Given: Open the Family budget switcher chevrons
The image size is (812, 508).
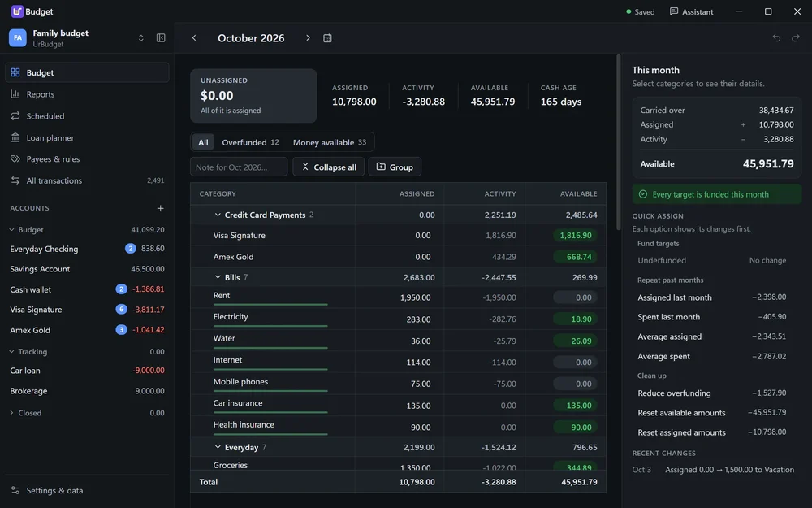Looking at the screenshot, I should coord(140,38).
